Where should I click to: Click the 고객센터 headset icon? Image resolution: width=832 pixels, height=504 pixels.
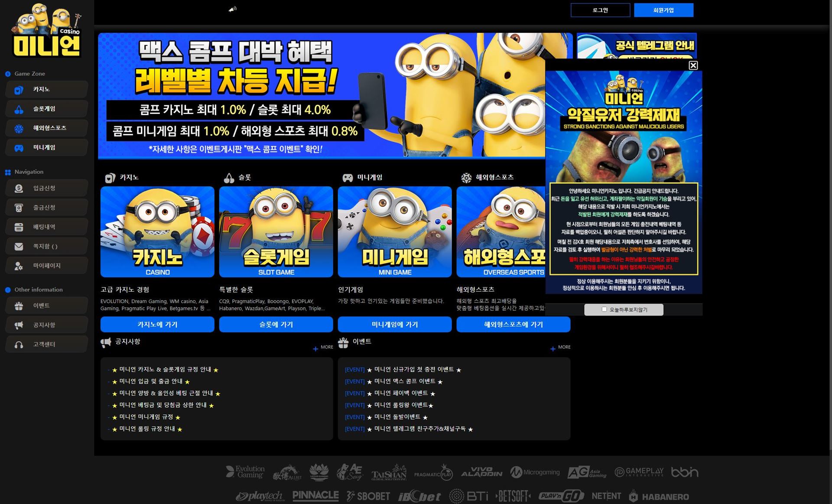(19, 345)
